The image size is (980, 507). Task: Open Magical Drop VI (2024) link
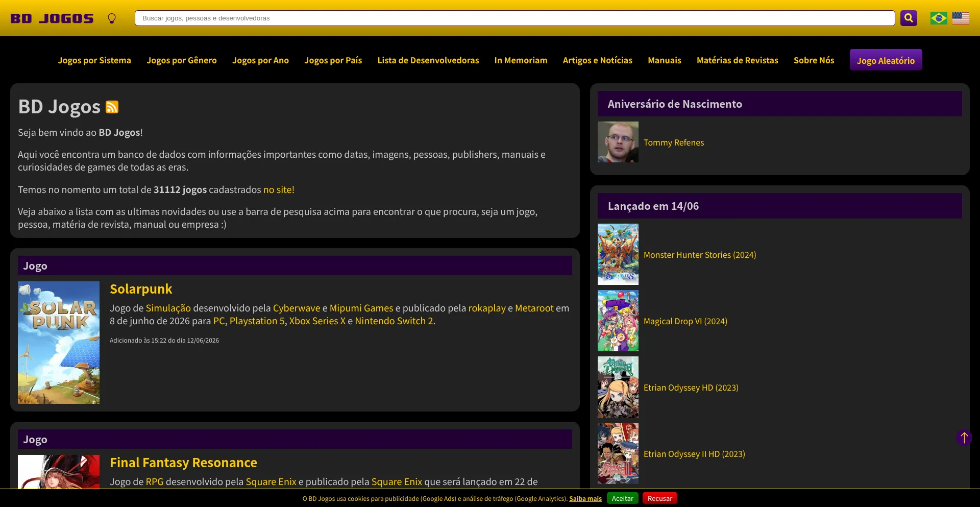(x=685, y=321)
